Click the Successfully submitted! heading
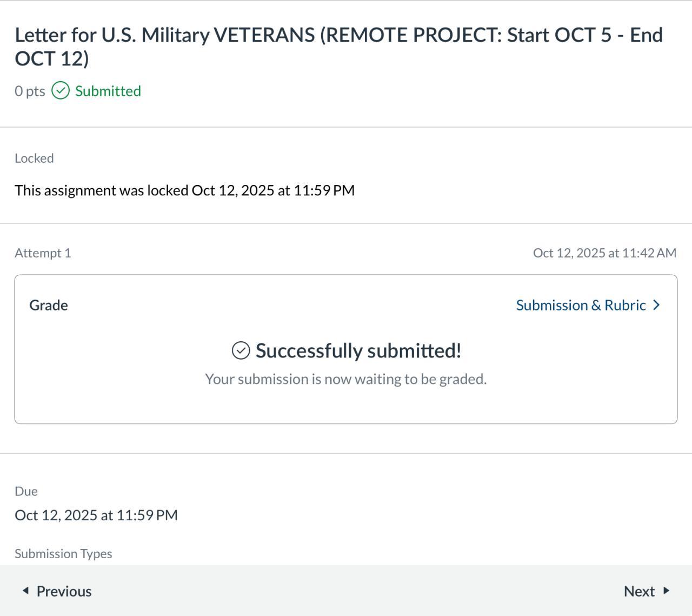The height and width of the screenshot is (616, 692). 358,350
